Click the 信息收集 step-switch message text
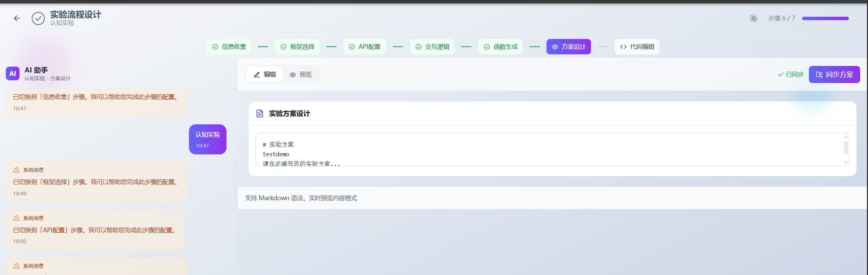 tap(97, 97)
